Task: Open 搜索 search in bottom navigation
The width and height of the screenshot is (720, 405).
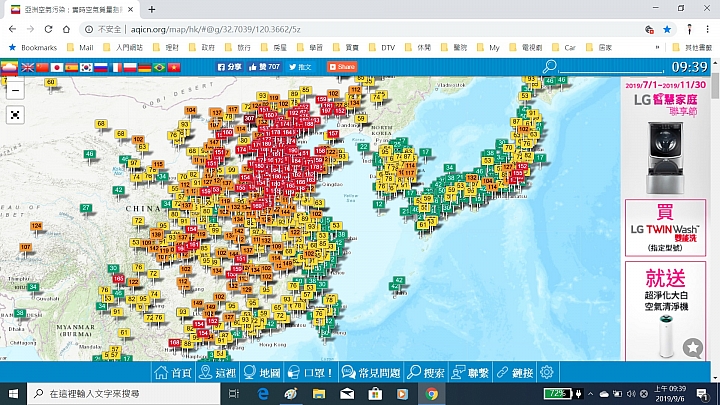Action: pyautogui.click(x=426, y=372)
